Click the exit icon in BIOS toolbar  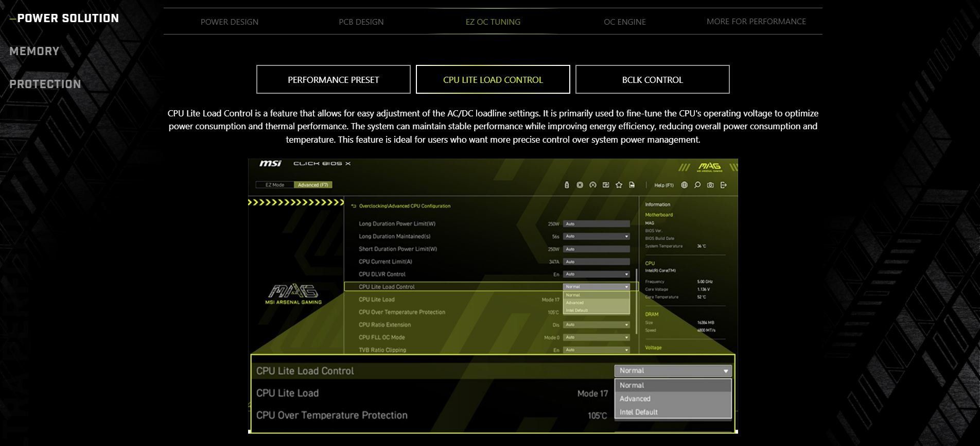click(724, 185)
